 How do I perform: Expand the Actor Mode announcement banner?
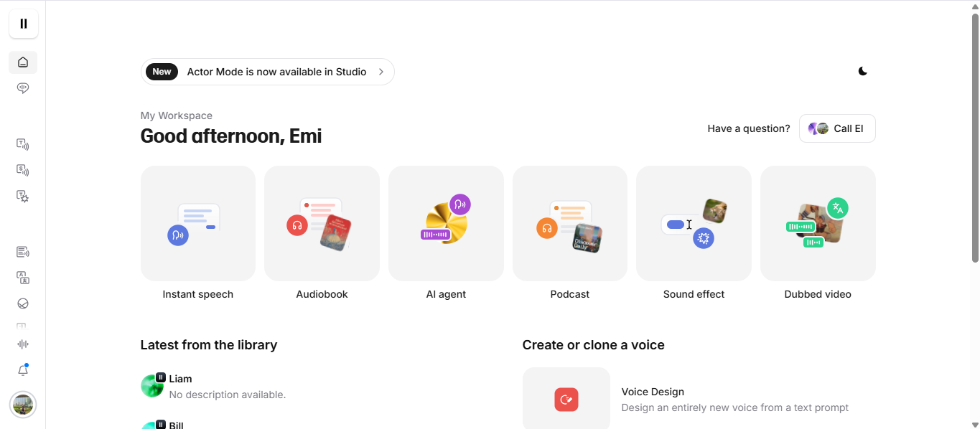[267, 72]
